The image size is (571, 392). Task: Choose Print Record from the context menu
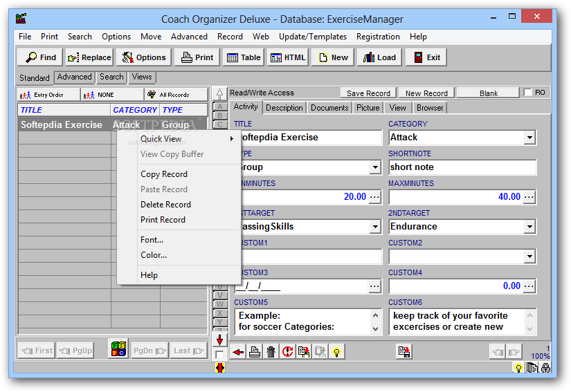tap(179, 220)
